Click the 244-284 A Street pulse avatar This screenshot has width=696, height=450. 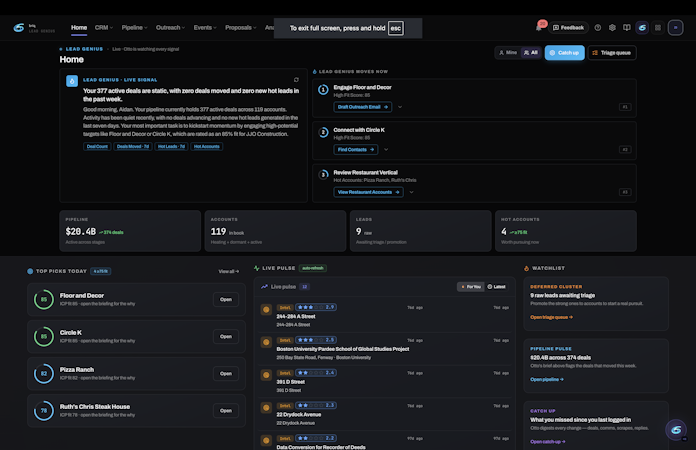pos(266,310)
